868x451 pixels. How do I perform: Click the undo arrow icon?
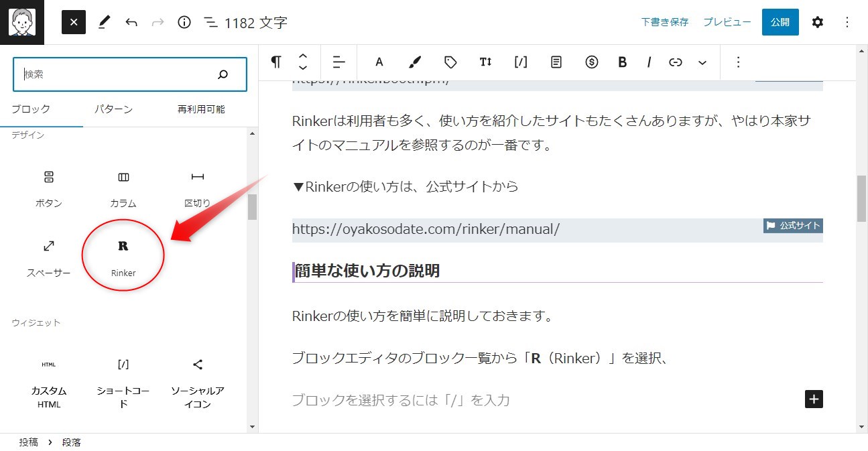[131, 21]
